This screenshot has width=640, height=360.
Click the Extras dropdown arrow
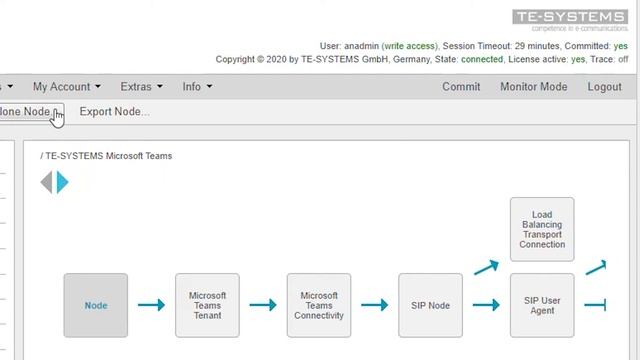pos(160,87)
